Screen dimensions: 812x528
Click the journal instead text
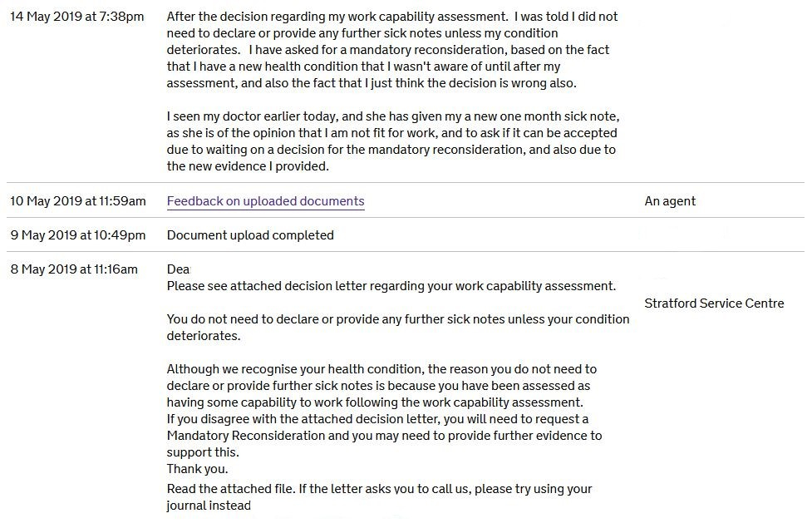tap(209, 506)
